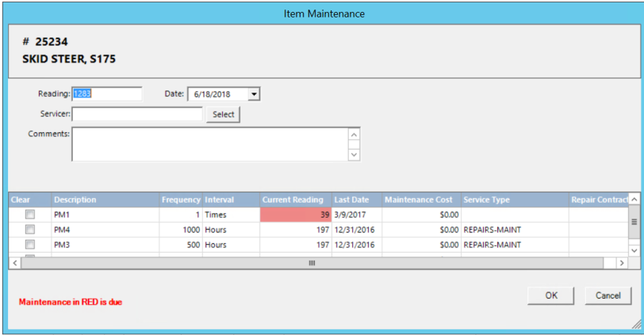
Task: Sort by the Frequency column header
Action: tap(181, 200)
